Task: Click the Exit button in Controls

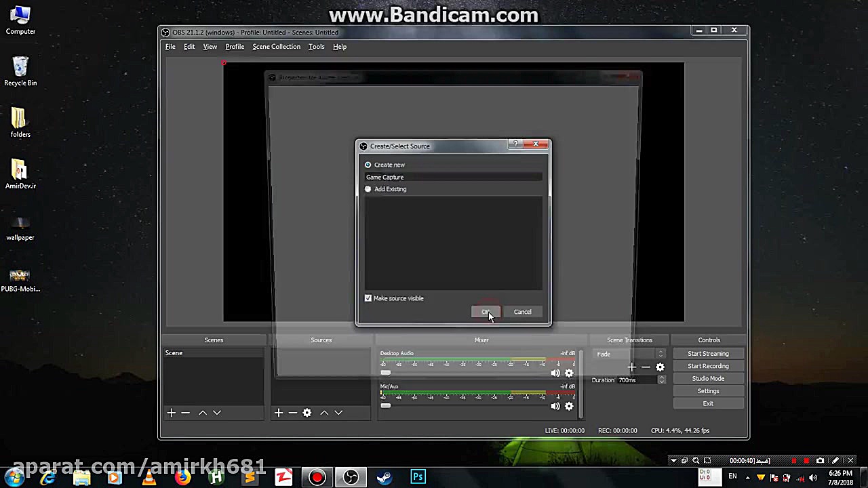Action: tap(708, 404)
